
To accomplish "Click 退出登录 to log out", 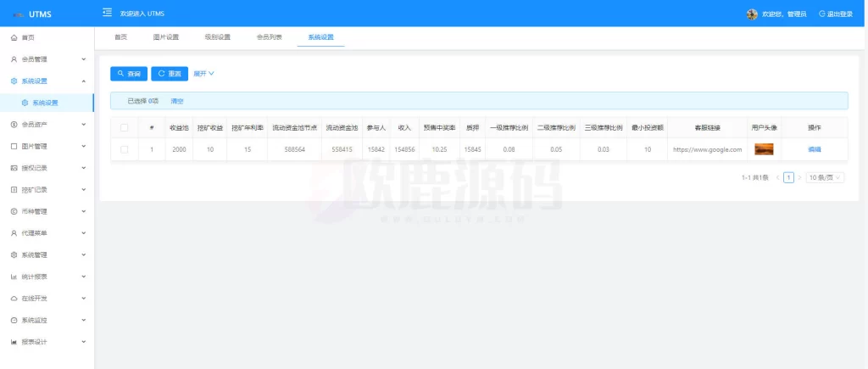I will tap(836, 14).
